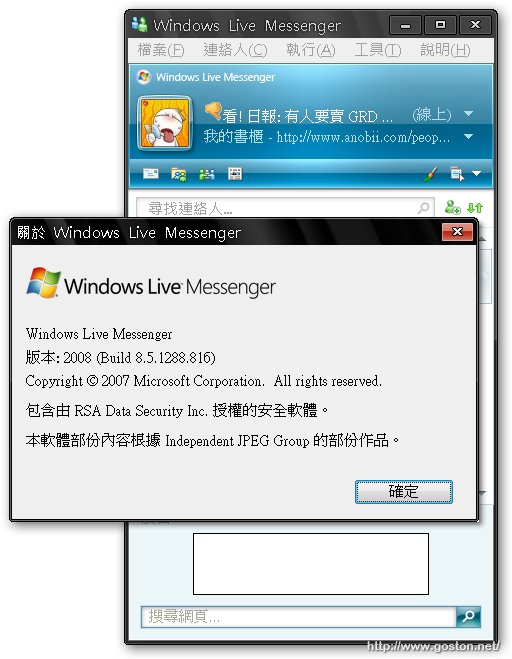Click the 搜尋網頁 web search field

tap(298, 617)
